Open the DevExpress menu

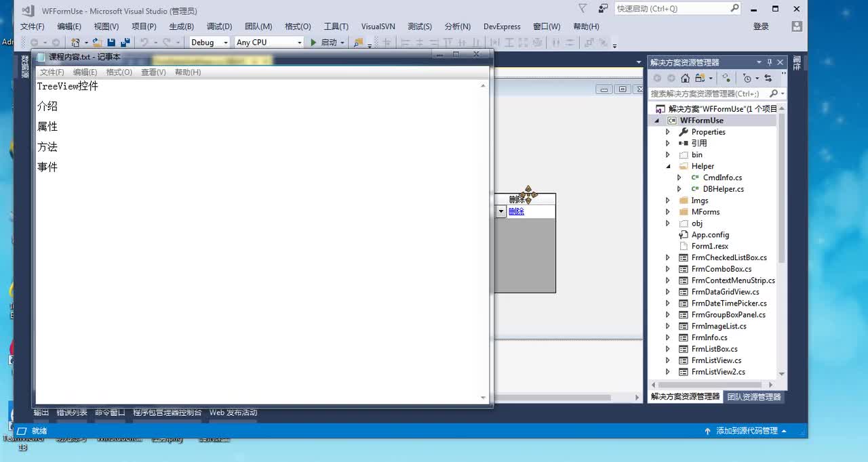point(502,26)
